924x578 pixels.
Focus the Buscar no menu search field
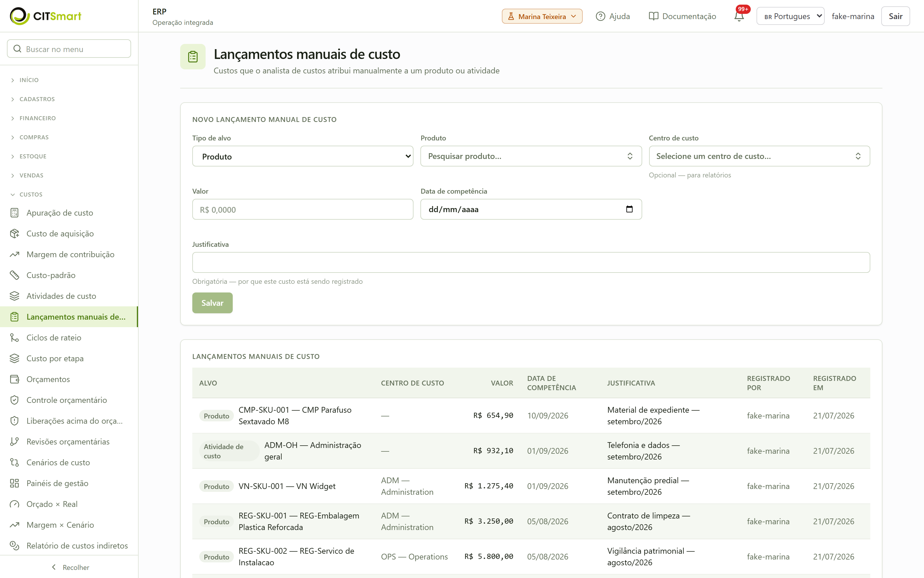[x=69, y=49]
